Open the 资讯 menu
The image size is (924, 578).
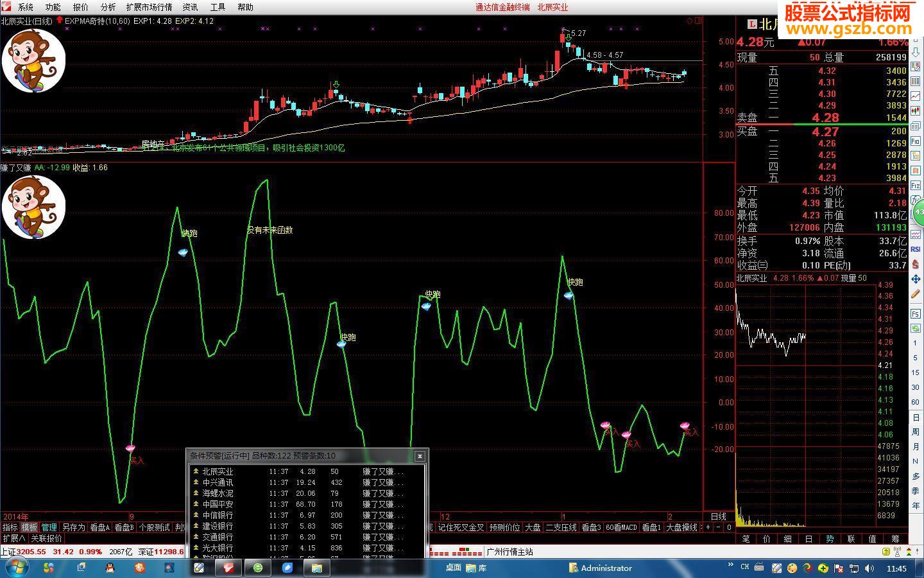point(190,7)
